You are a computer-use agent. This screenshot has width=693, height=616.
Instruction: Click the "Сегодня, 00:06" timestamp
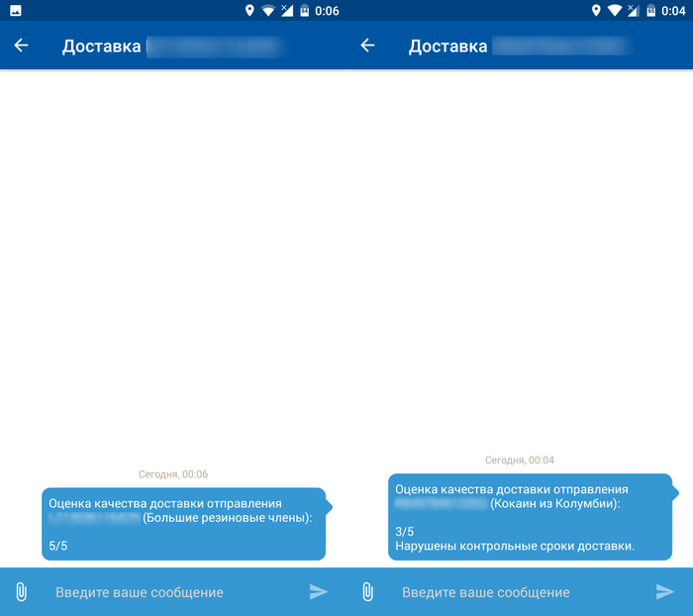point(173,474)
